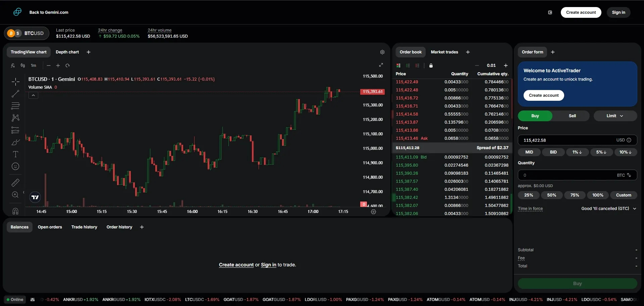644x306 pixels.
Task: Select the crosshair cursor tool
Action: (x=15, y=82)
